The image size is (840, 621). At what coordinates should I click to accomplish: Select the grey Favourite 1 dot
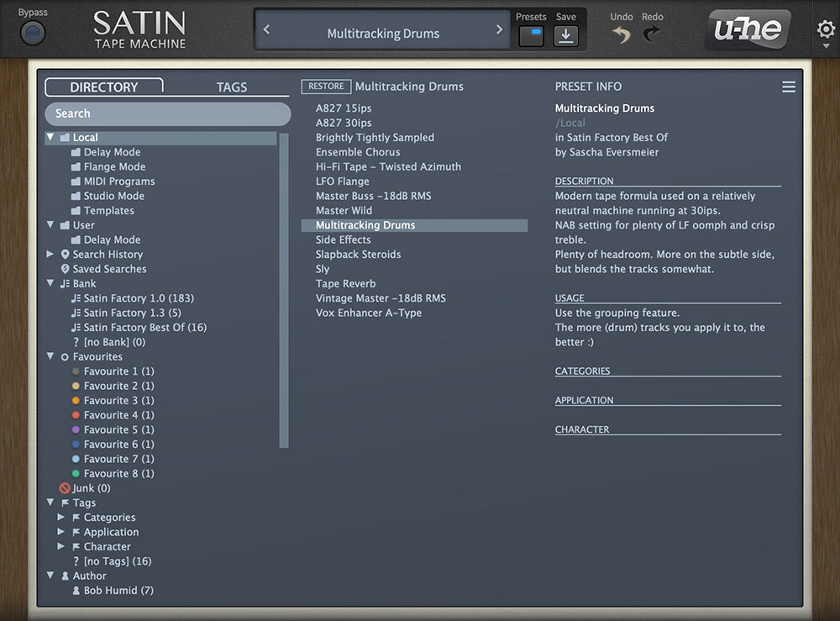(x=76, y=371)
